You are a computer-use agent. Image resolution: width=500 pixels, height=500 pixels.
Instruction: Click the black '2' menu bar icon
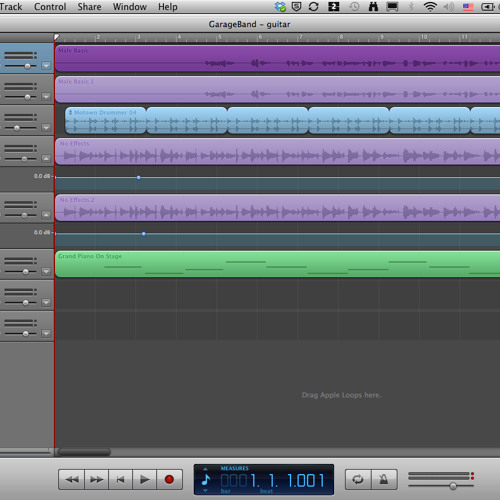334,7
